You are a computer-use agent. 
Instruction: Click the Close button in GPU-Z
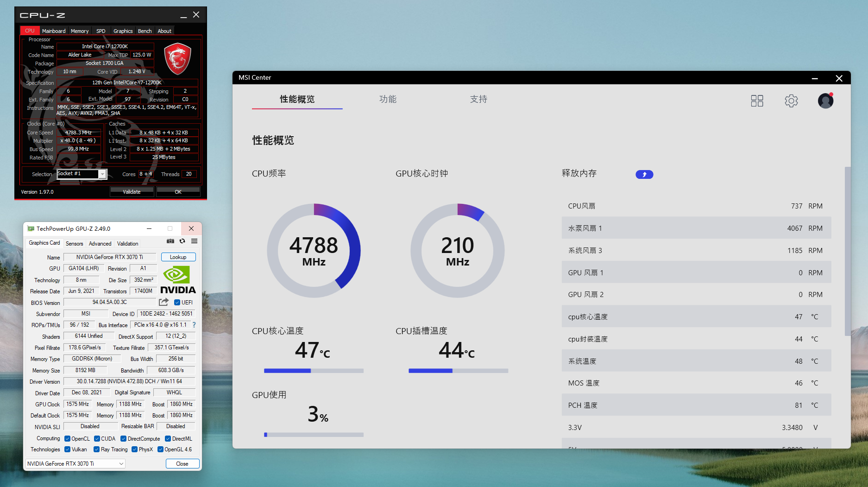pyautogui.click(x=182, y=463)
